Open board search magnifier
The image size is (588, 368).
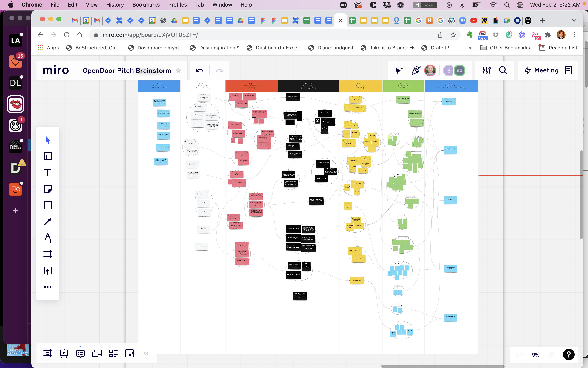(x=503, y=71)
